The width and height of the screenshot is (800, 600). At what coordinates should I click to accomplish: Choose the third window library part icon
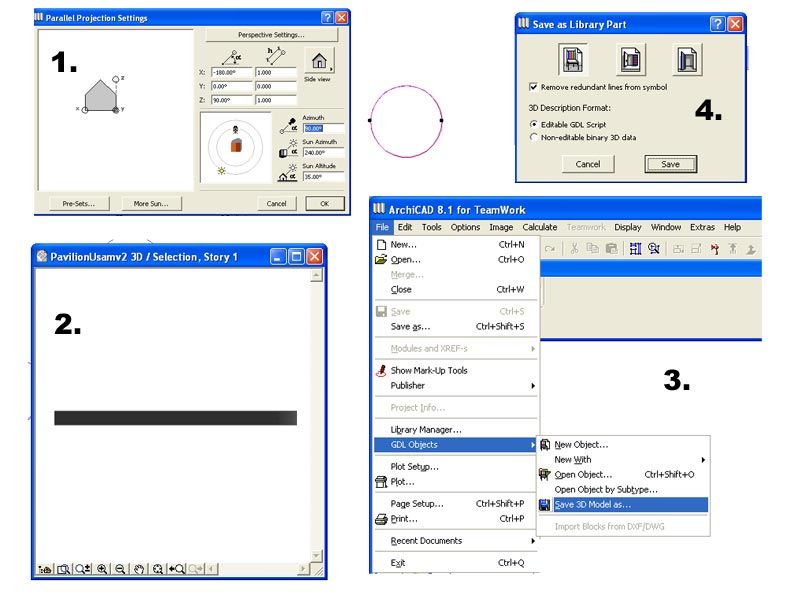687,60
